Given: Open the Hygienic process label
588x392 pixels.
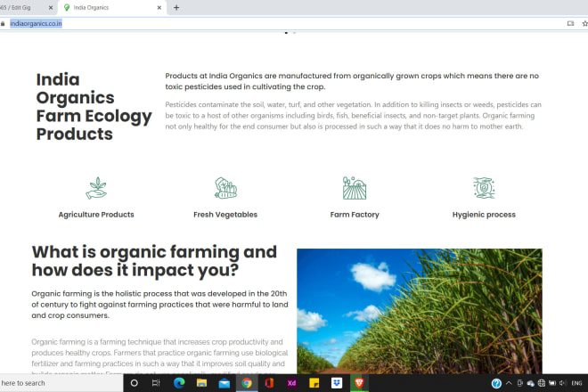Looking at the screenshot, I should pyautogui.click(x=484, y=215).
